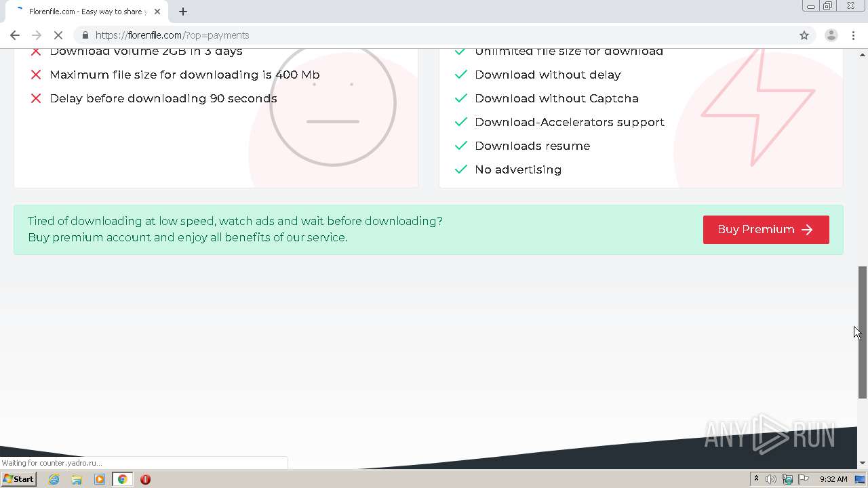Close the Florenfile.com tab
Image resolution: width=868 pixels, height=488 pixels.
point(157,12)
